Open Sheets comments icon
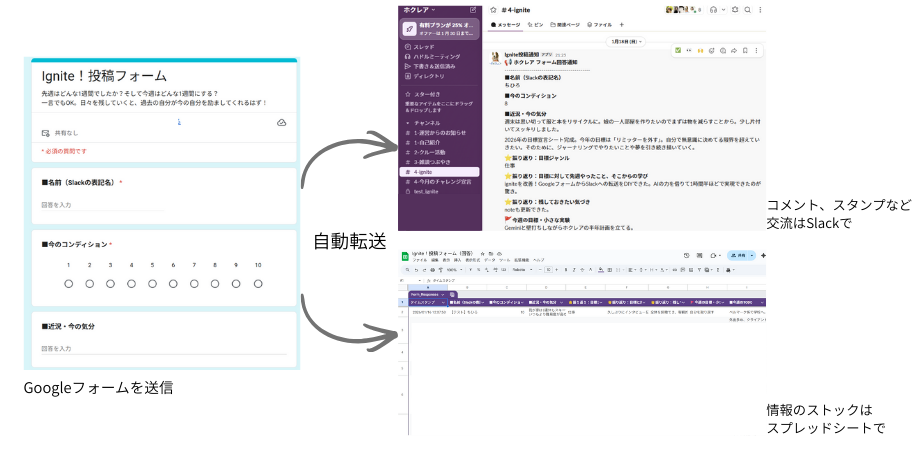The width and height of the screenshot is (920, 450). point(699,256)
